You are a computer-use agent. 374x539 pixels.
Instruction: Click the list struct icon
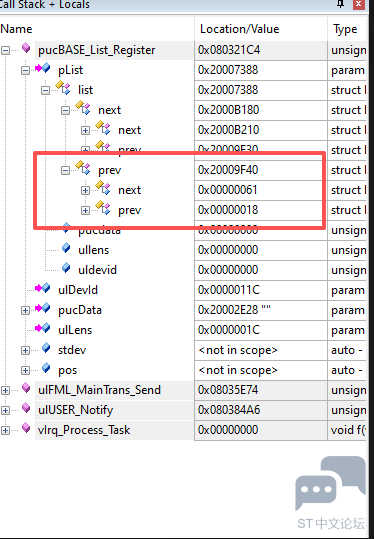click(x=63, y=87)
